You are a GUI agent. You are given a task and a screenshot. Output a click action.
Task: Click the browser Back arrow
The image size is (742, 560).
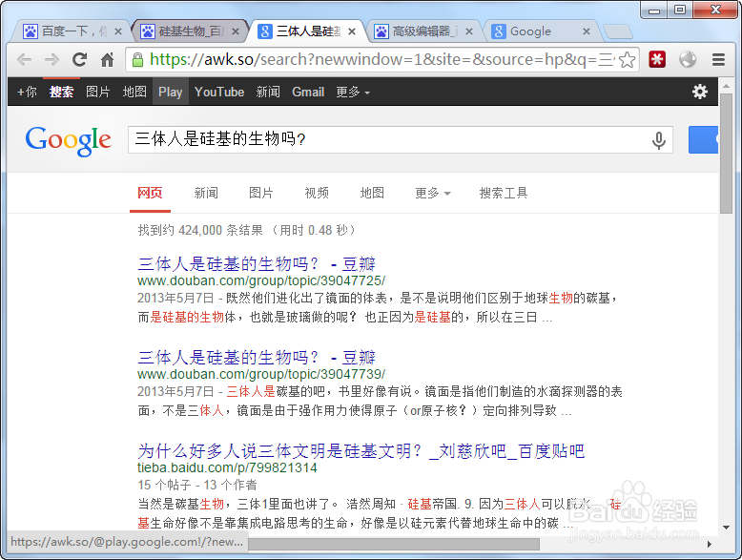click(x=24, y=60)
